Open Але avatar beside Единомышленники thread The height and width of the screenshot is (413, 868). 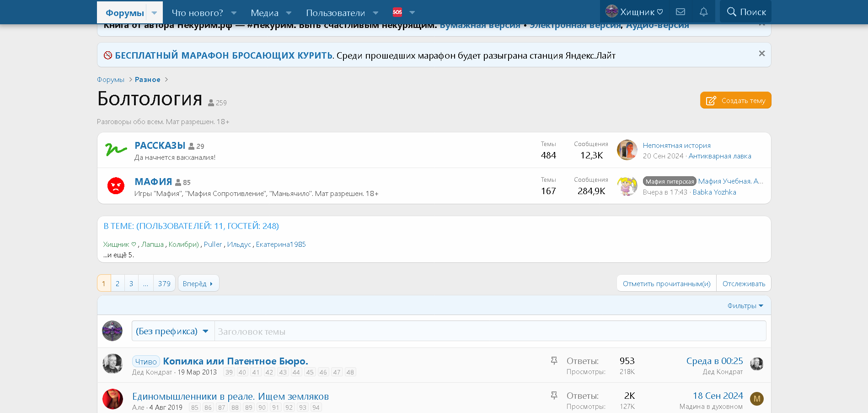pyautogui.click(x=113, y=399)
